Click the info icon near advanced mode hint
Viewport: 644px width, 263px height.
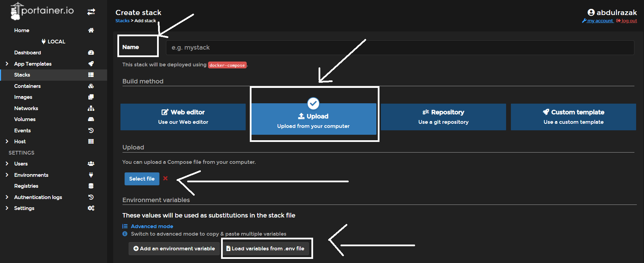[125, 234]
